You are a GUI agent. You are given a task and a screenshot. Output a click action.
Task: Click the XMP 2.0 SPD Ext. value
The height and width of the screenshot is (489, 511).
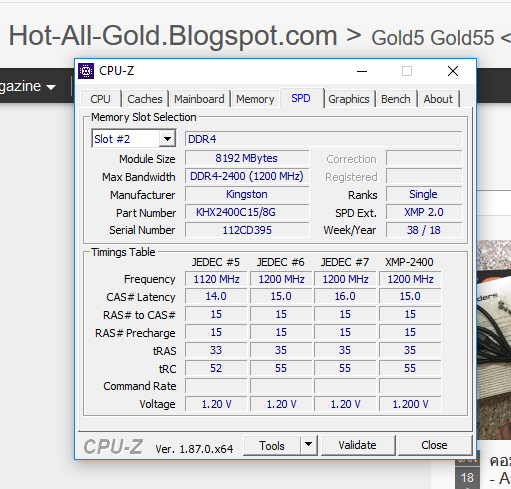(x=424, y=212)
